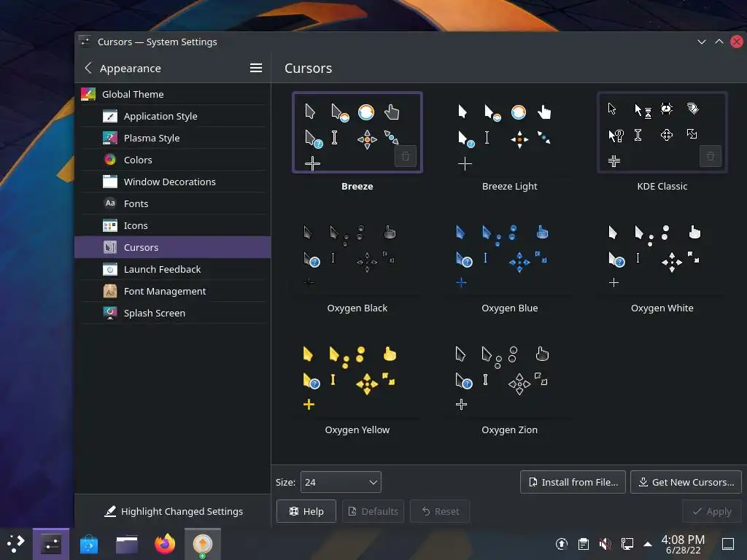
Task: Select the Breeze cursor theme
Action: (357, 133)
